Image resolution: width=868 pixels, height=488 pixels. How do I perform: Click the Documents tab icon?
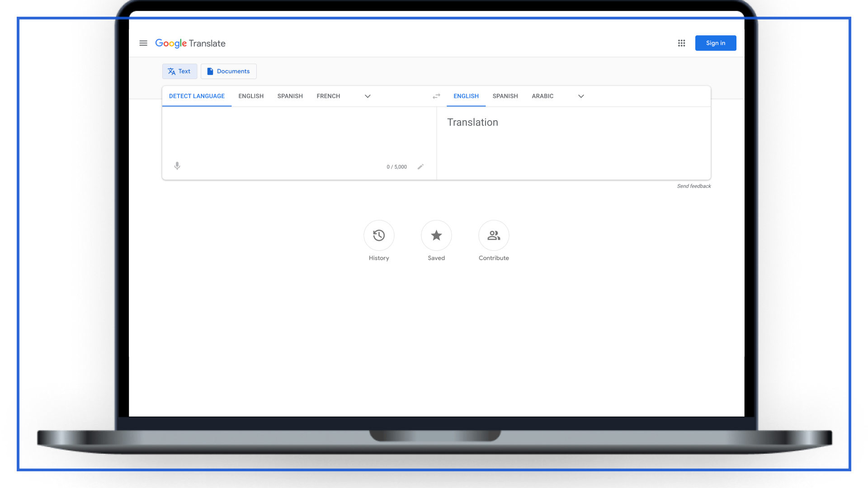click(210, 71)
